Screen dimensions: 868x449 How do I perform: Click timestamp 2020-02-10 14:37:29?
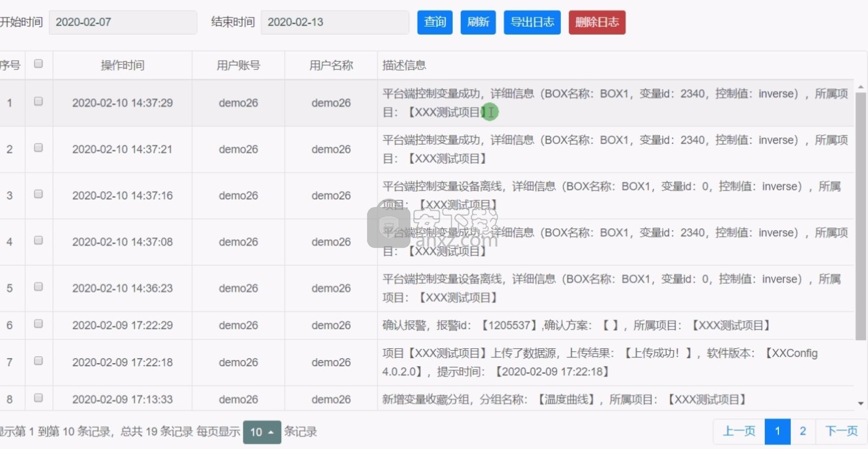[x=122, y=103]
